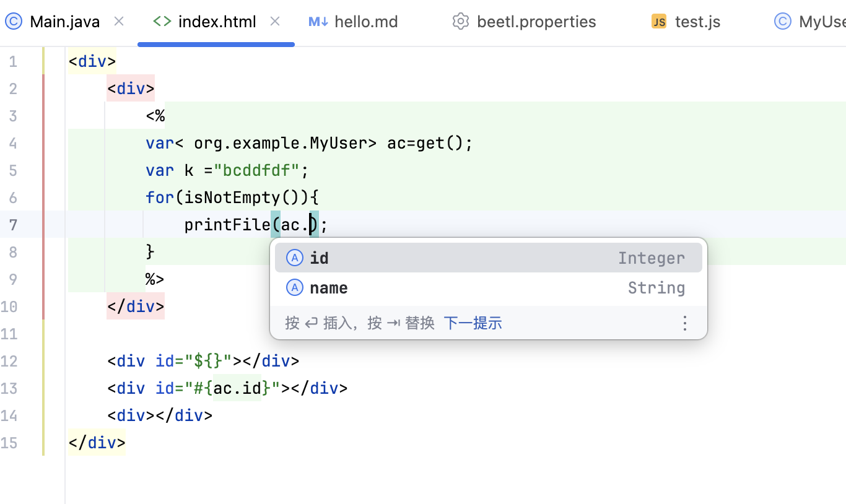
Task: Click line number 12 in the gutter
Action: [x=9, y=361]
